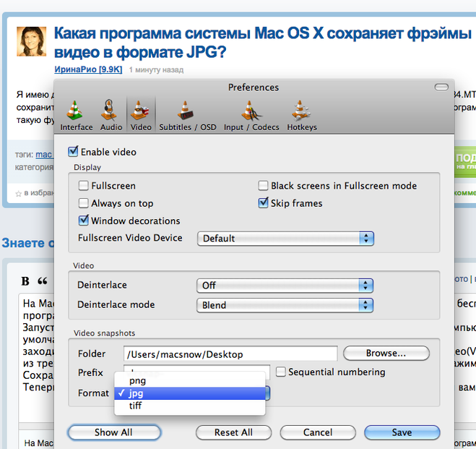Open the Fullscreen Video Device dropdown

(285, 239)
